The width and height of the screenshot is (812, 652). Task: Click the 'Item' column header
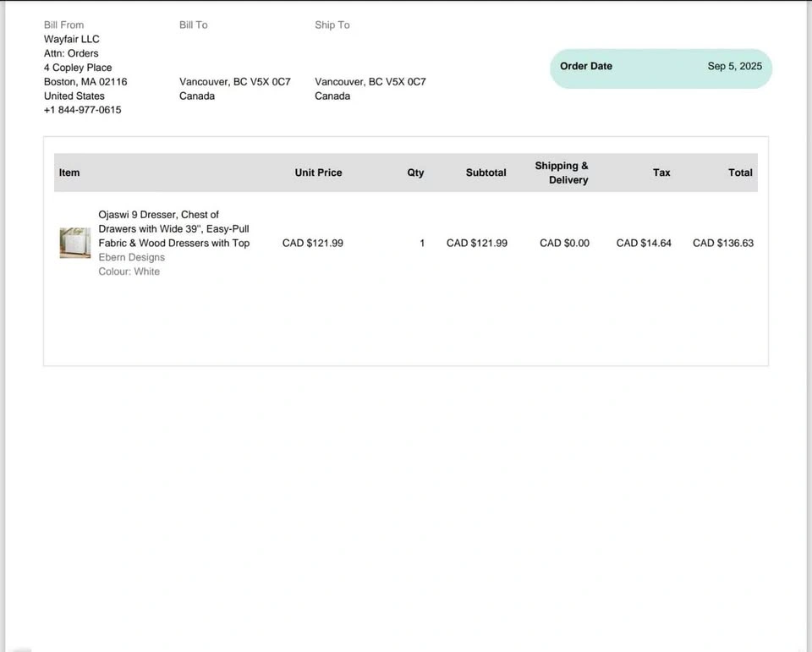click(x=69, y=173)
